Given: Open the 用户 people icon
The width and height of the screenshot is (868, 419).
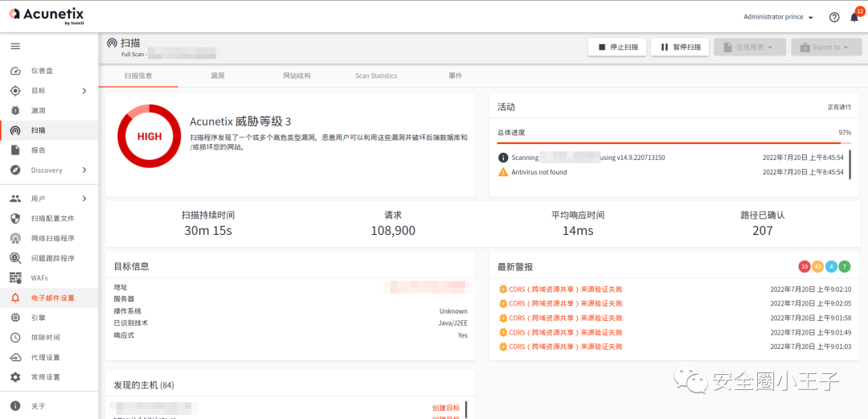Looking at the screenshot, I should 15,199.
